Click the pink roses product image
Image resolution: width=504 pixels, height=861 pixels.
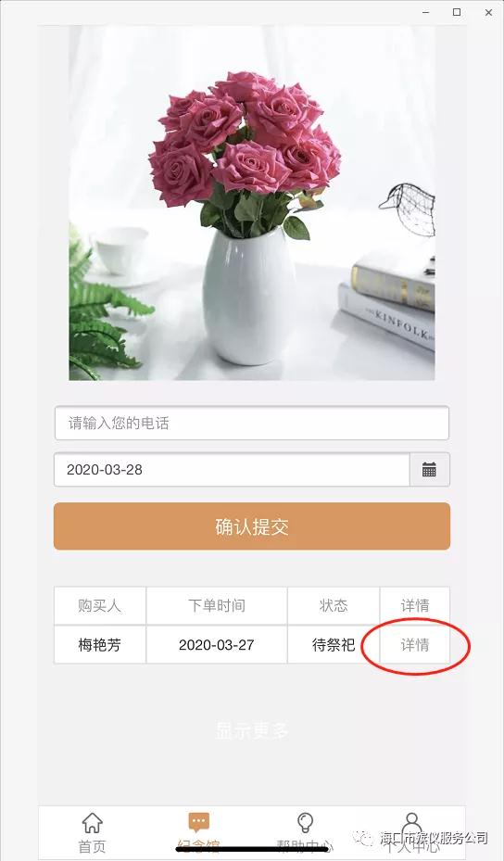(252, 203)
